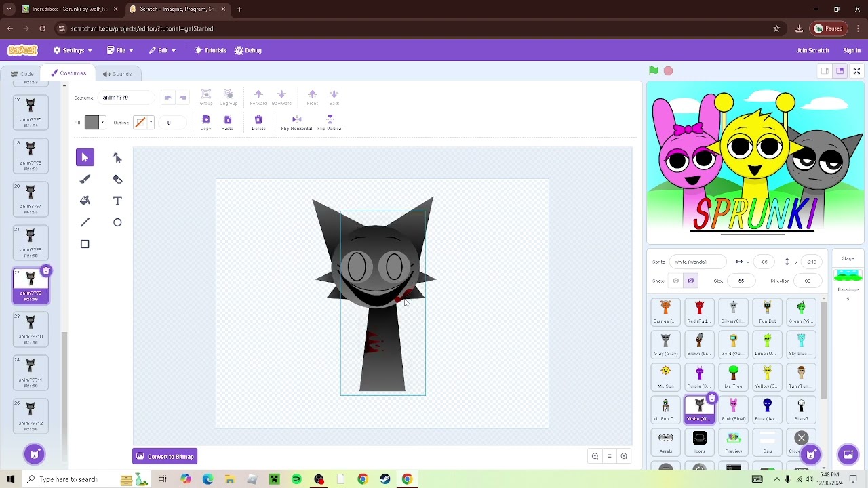Open Spotify from the taskbar
This screenshot has height=488, width=868.
tap(296, 479)
